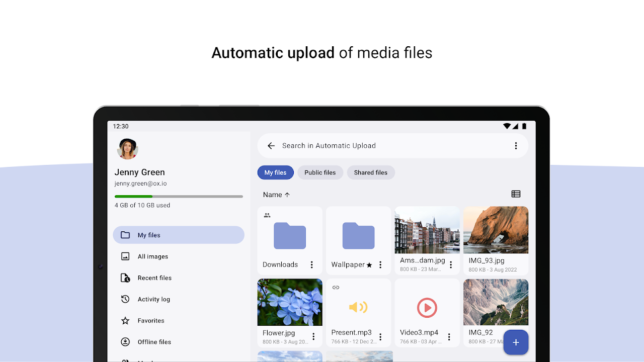The width and height of the screenshot is (644, 362).
Task: Tap the Jenny Green name text
Action: [x=140, y=172]
